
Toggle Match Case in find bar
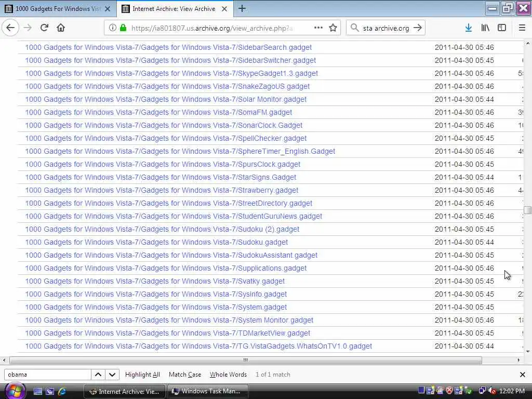(185, 375)
